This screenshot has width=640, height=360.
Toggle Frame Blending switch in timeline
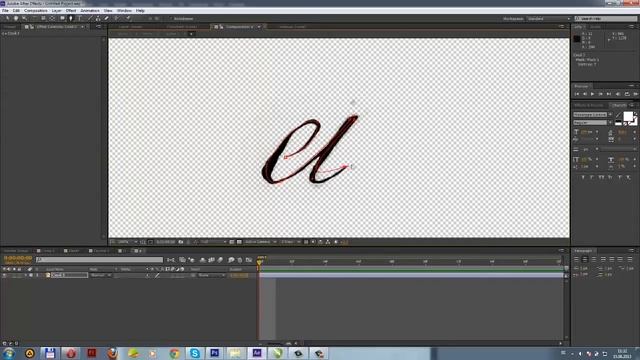click(x=211, y=260)
